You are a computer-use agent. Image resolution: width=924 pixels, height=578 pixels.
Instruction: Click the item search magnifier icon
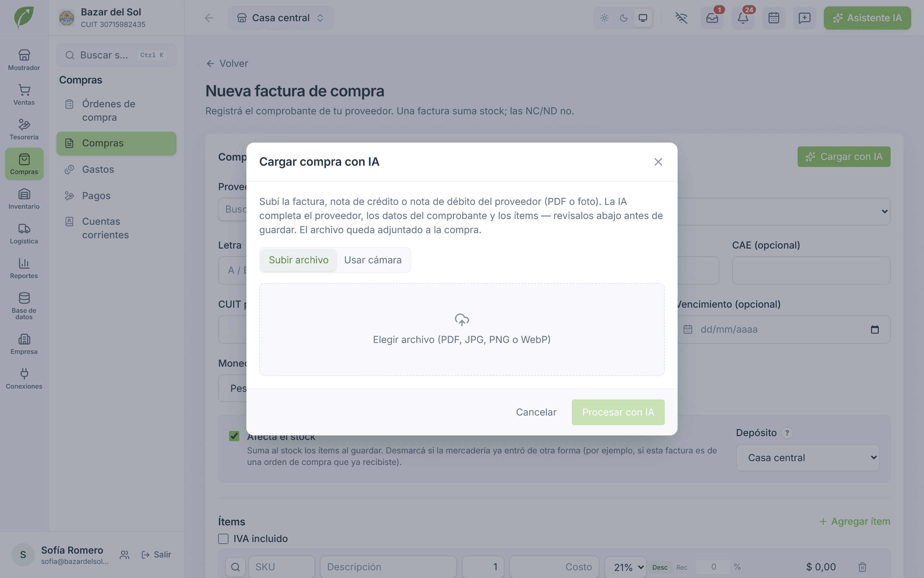(235, 567)
